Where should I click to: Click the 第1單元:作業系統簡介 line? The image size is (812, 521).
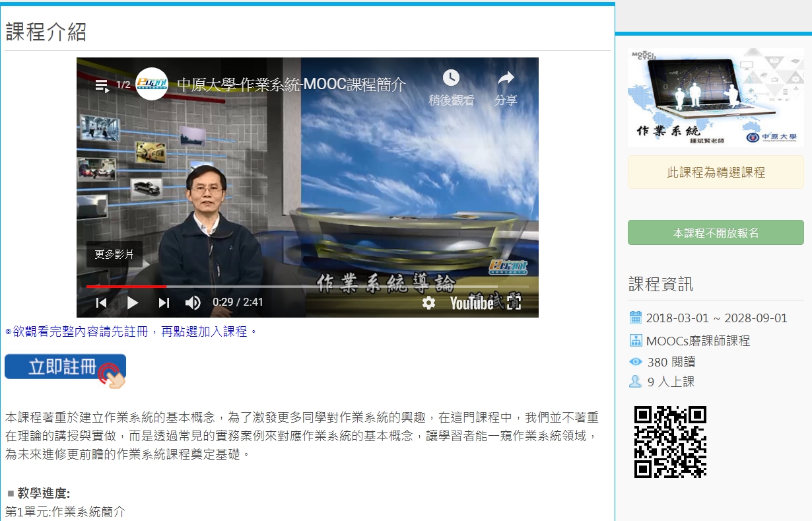[65, 512]
